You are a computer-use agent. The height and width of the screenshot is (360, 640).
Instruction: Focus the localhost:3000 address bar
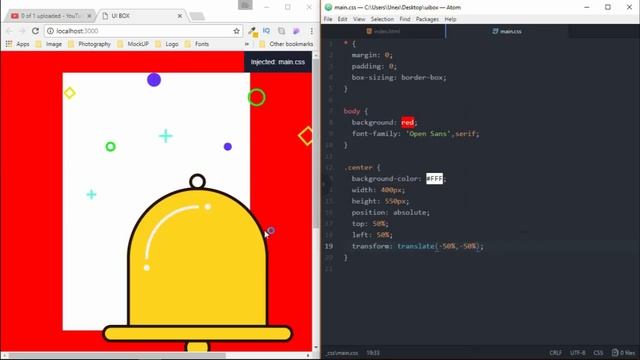143,31
